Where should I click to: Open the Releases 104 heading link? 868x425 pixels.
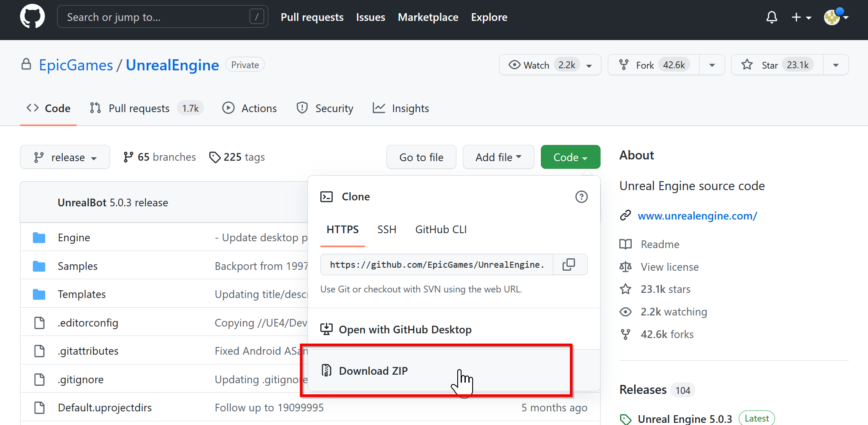(x=657, y=390)
